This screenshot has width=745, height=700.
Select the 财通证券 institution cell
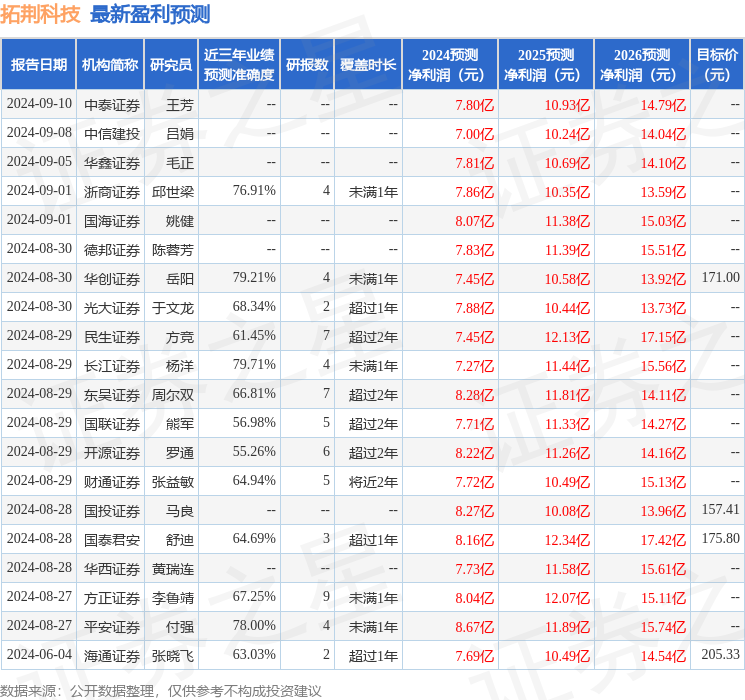point(112,482)
